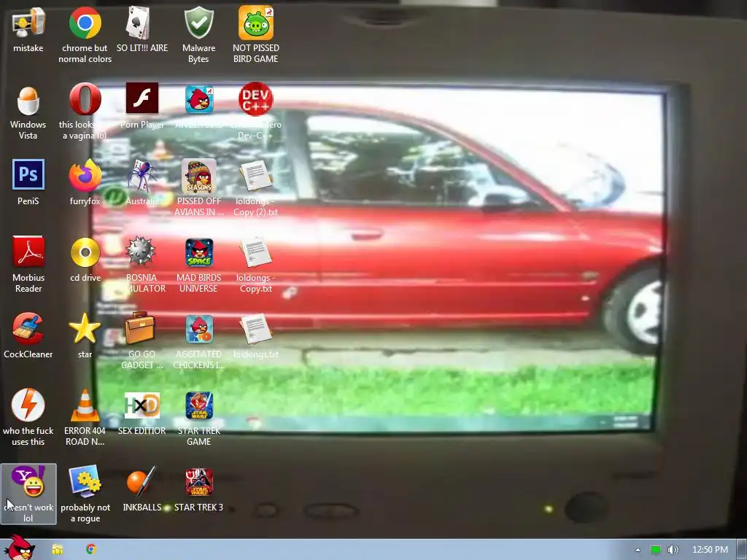Launch Chrome from the taskbar
Screen dimensions: 747x560
pyautogui.click(x=91, y=549)
